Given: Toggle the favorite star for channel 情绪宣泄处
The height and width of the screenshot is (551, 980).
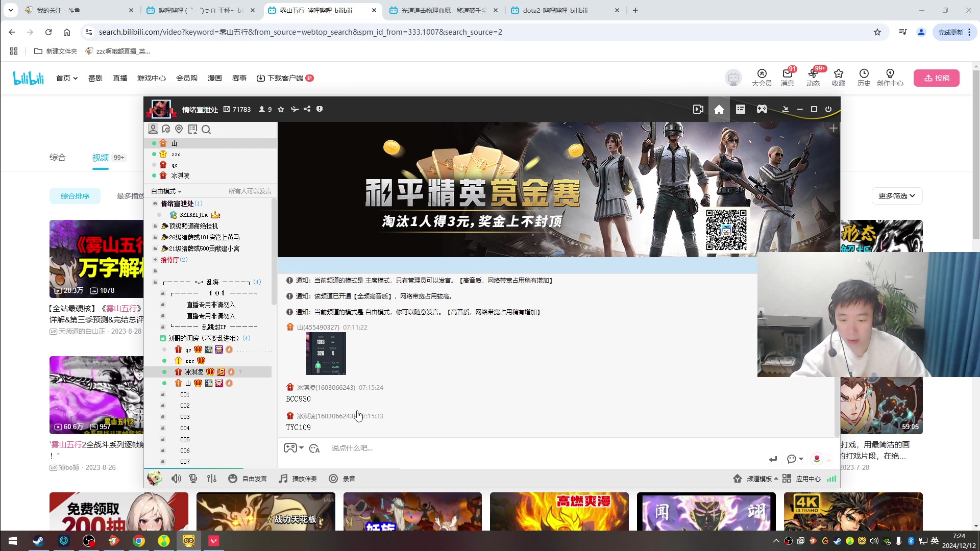Looking at the screenshot, I should [281, 109].
